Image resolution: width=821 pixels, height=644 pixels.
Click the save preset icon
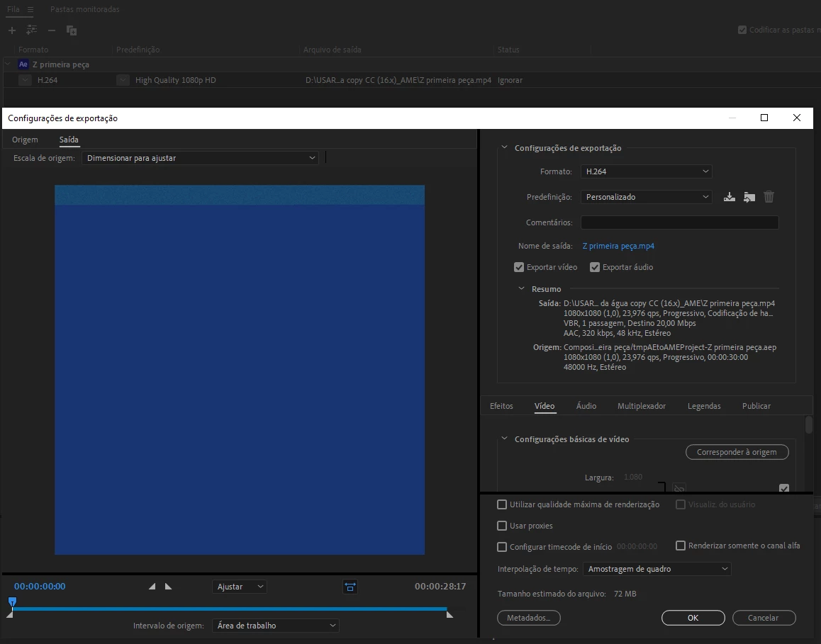pos(730,197)
